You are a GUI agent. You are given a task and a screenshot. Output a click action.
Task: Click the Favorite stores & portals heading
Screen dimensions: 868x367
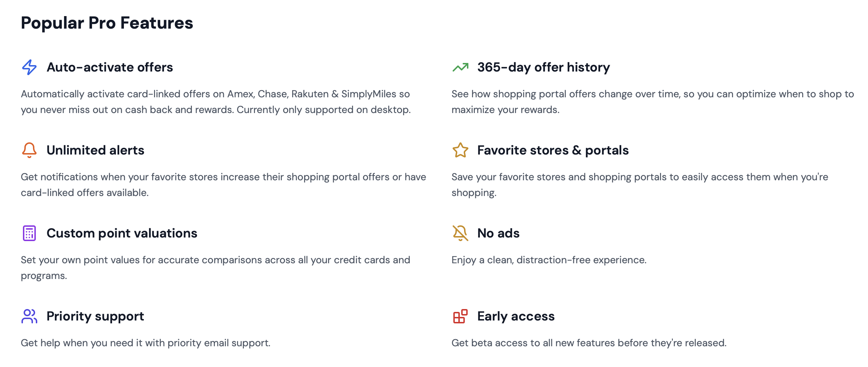[553, 150]
